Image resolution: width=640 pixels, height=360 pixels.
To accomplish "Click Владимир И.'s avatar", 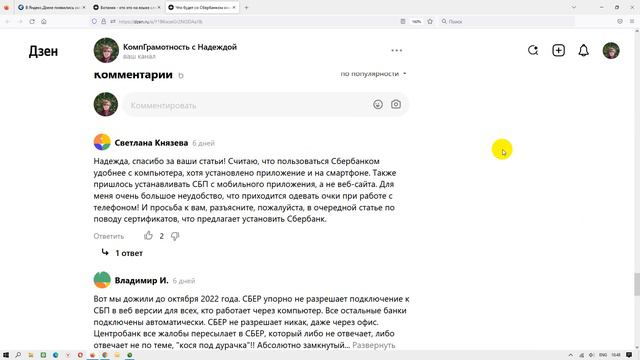I will pyautogui.click(x=102, y=280).
